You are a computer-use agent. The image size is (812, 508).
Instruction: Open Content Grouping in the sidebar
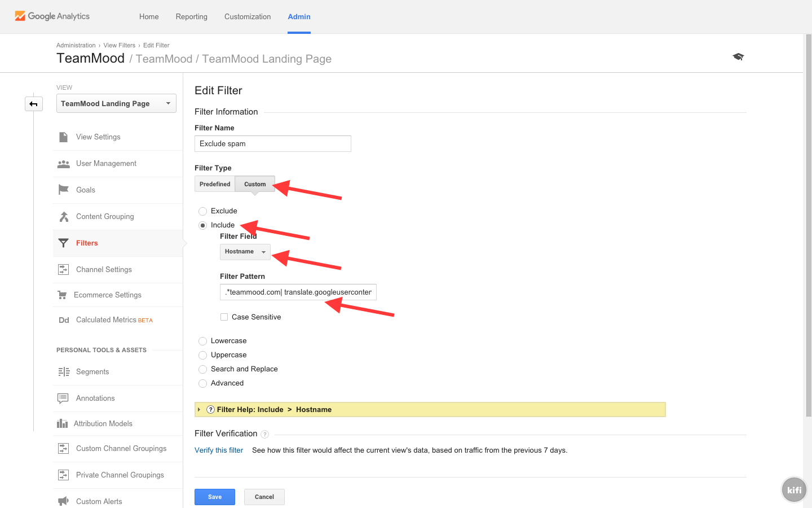(x=105, y=217)
